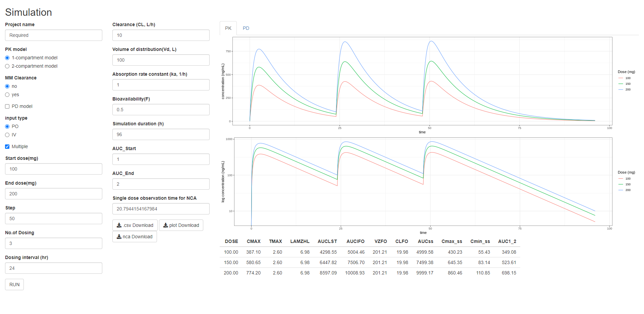
Task: Click the Single dose observation time field
Action: pos(161,209)
